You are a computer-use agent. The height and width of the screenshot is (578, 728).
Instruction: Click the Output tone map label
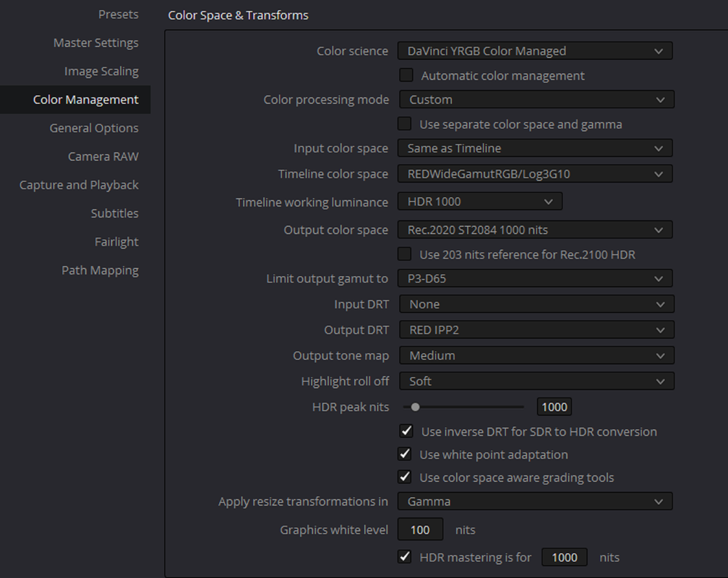click(341, 355)
